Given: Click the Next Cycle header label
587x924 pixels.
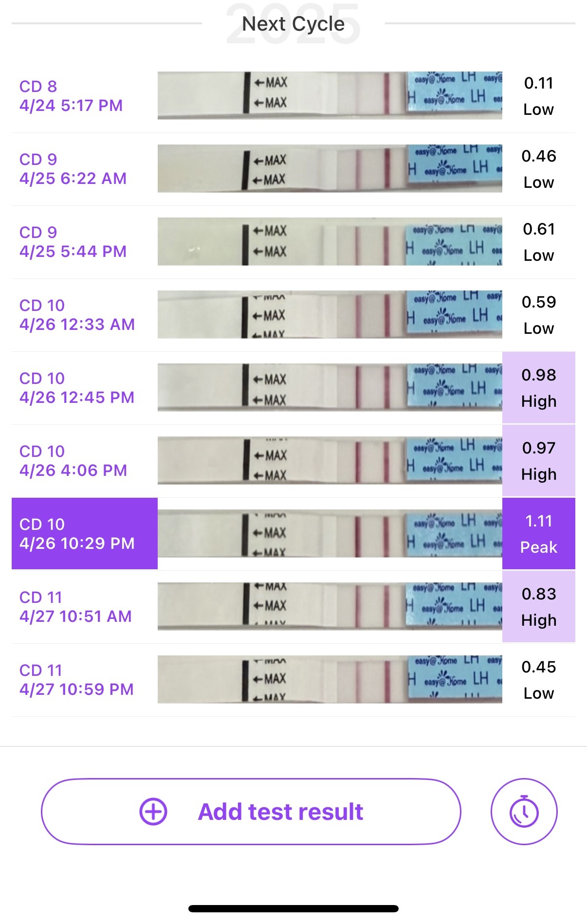Looking at the screenshot, I should tap(293, 24).
